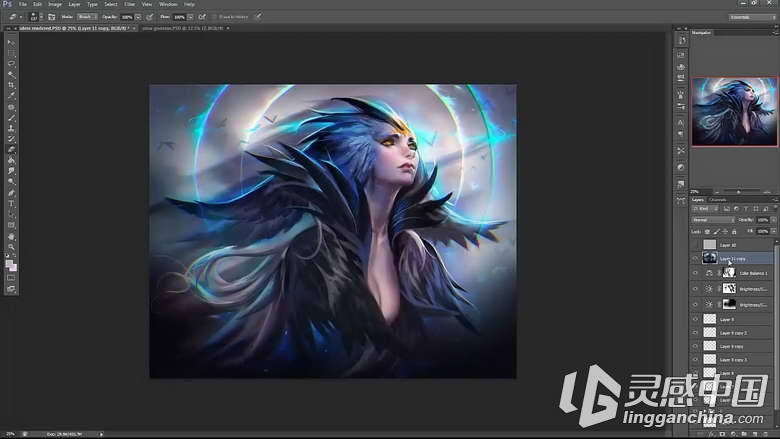The image size is (780, 439).
Task: Select the Horizontal Type tool
Action: click(x=11, y=204)
